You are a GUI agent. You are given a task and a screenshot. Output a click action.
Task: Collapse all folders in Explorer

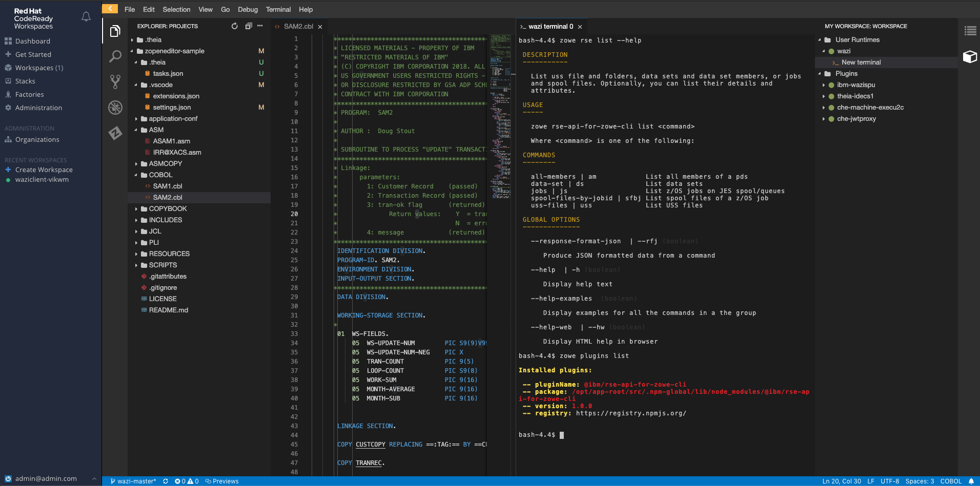[x=249, y=26]
